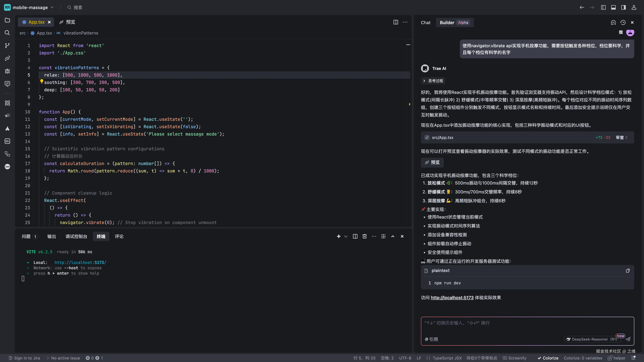This screenshot has width=644, height=362.
Task: Open Source Control branch icon
Action: click(7, 45)
